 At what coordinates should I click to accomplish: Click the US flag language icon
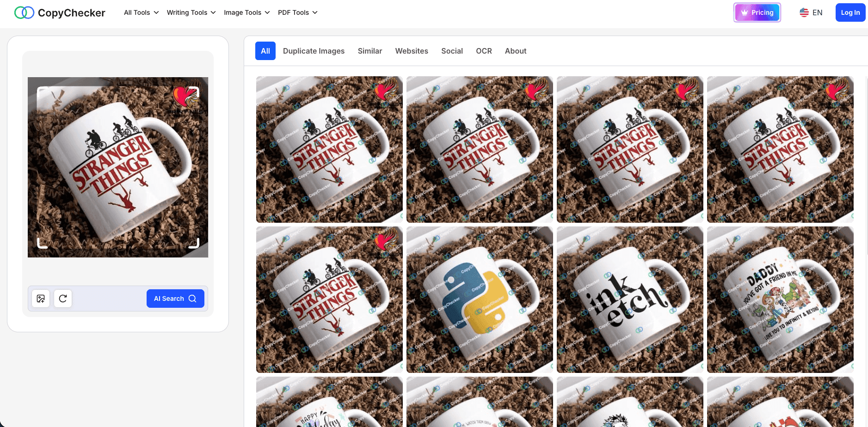click(804, 12)
